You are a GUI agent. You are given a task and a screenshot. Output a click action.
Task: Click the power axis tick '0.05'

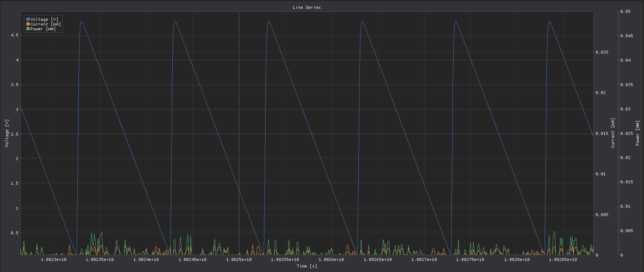click(625, 12)
